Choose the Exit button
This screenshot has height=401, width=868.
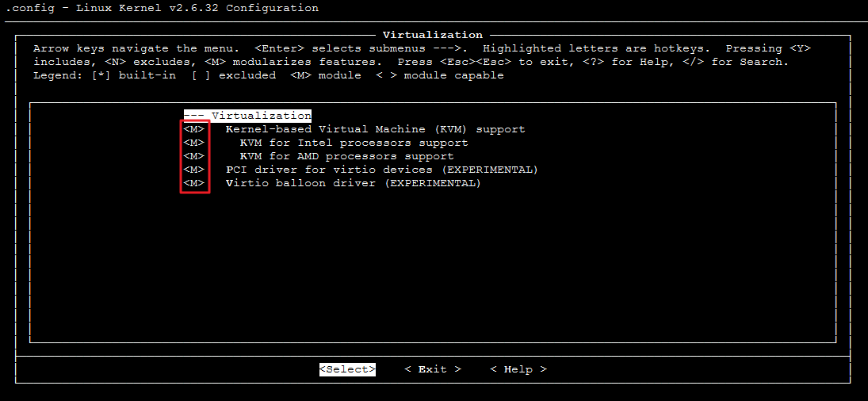(432, 369)
